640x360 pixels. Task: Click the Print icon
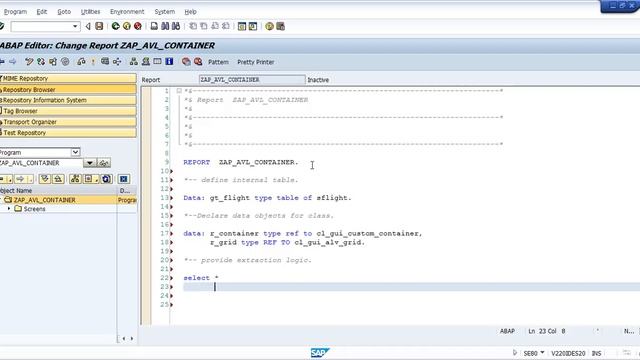(x=154, y=26)
